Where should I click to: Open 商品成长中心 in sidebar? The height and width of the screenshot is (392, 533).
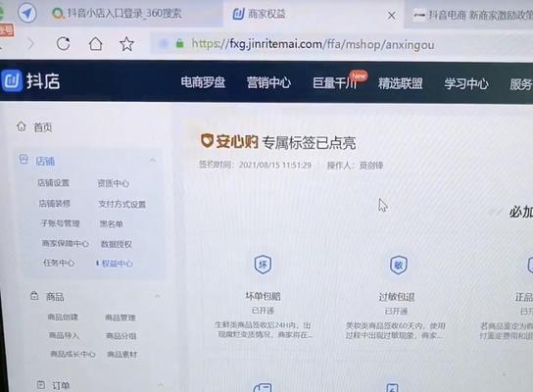click(73, 354)
